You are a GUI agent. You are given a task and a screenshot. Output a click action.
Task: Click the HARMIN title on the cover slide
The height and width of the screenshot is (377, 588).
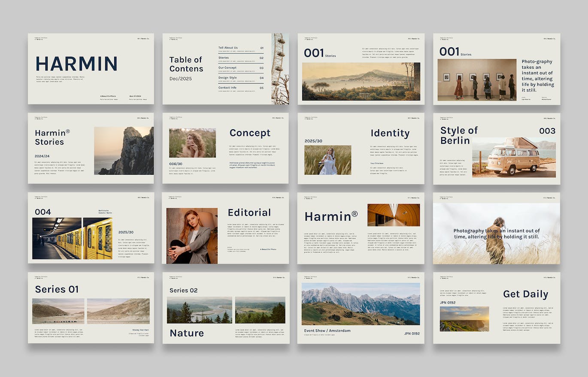click(76, 64)
